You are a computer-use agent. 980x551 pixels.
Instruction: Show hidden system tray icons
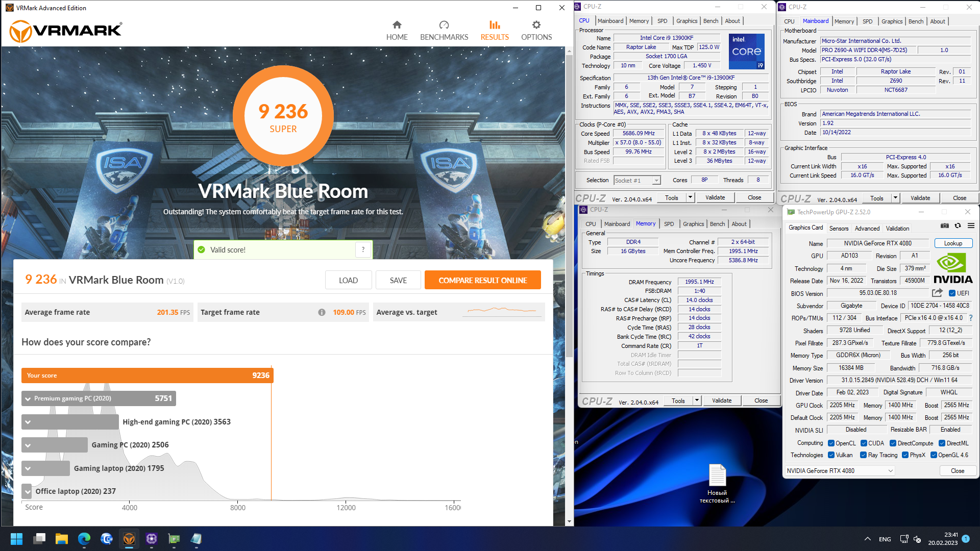pyautogui.click(x=868, y=539)
